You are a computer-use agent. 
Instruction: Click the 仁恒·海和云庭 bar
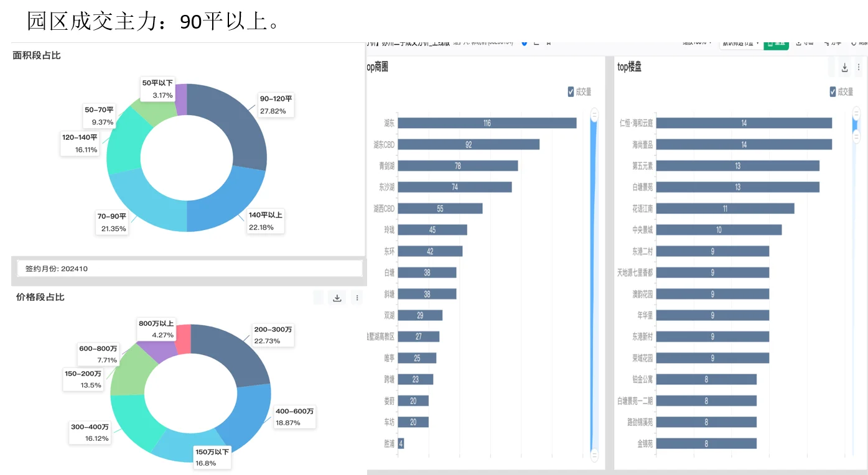click(744, 123)
